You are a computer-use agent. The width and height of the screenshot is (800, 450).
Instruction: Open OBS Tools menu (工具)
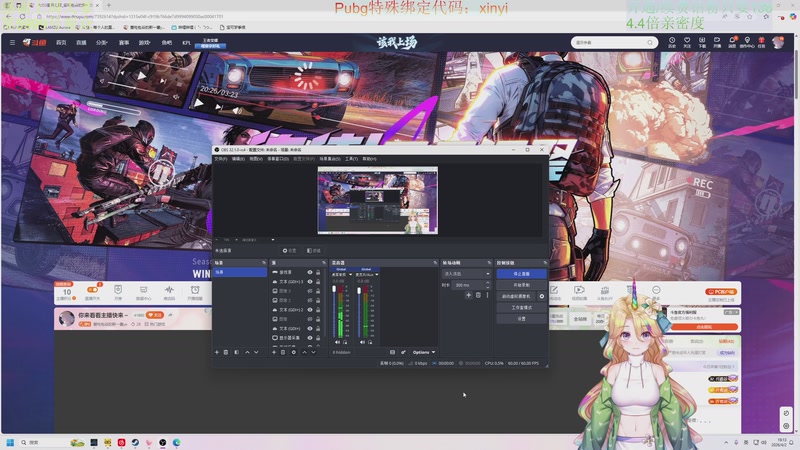[x=352, y=159]
